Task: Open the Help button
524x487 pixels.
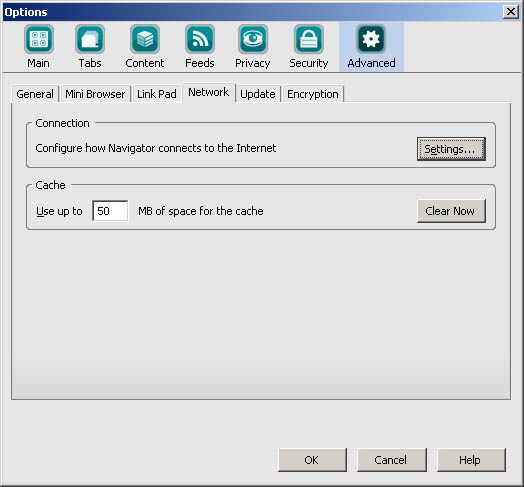Action: tap(471, 460)
